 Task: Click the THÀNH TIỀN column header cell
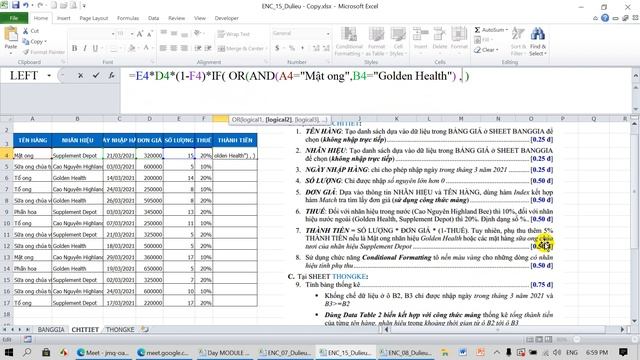[x=235, y=140]
